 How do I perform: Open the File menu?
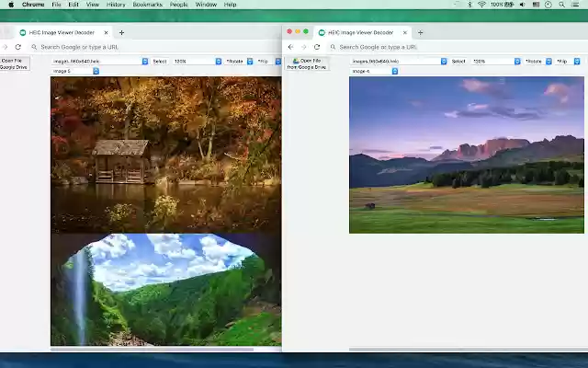56,5
